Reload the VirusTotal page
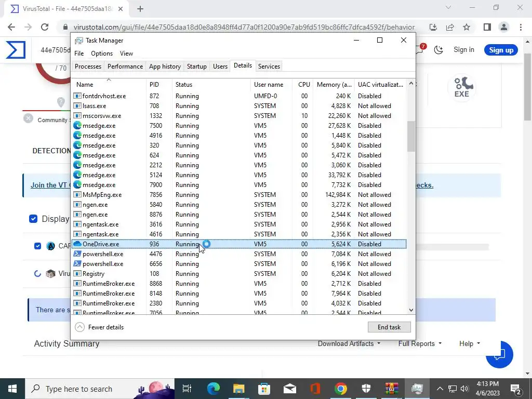Screen dimensions: 532x399 tap(45, 27)
